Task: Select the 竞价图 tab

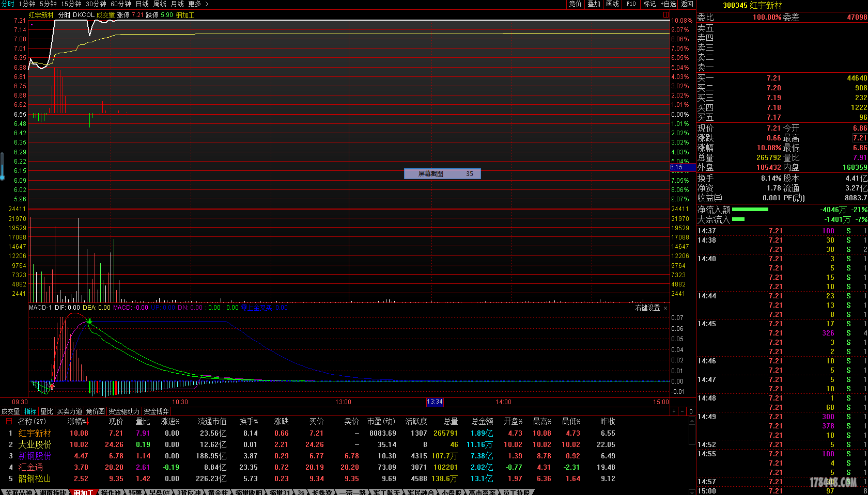Action: pyautogui.click(x=95, y=411)
